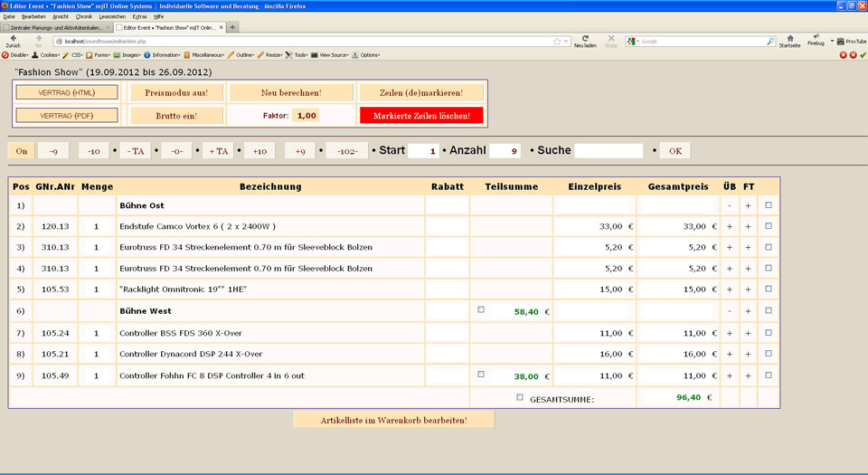Click OK button next to Suche
This screenshot has width=868, height=475.
[x=675, y=151]
